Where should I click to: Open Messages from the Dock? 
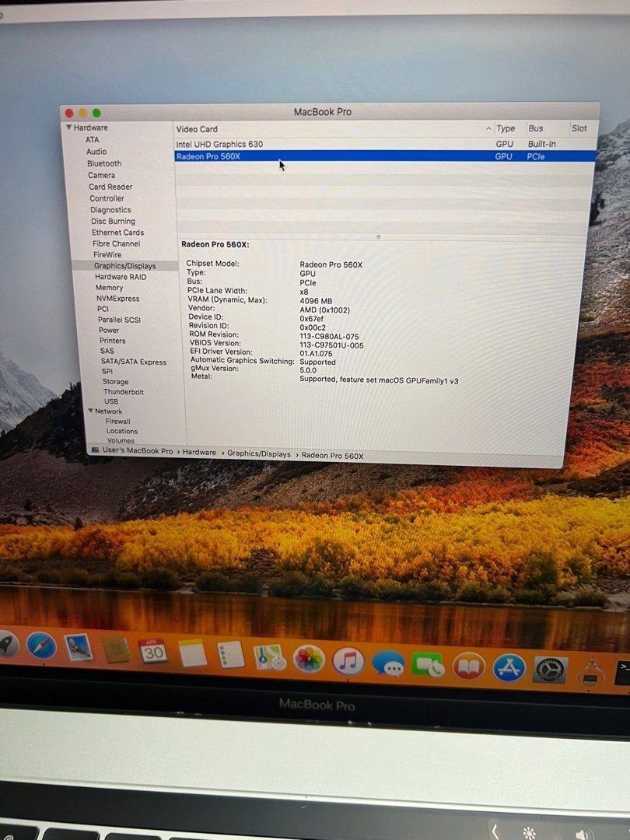tap(388, 663)
